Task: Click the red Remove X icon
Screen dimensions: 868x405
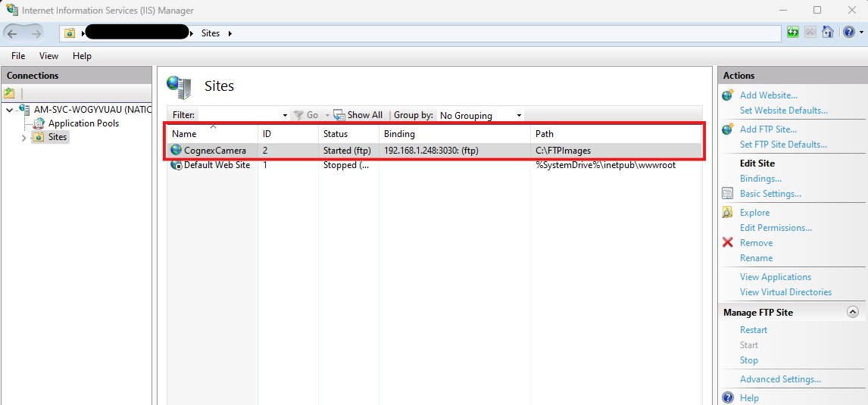Action: pyautogui.click(x=727, y=243)
